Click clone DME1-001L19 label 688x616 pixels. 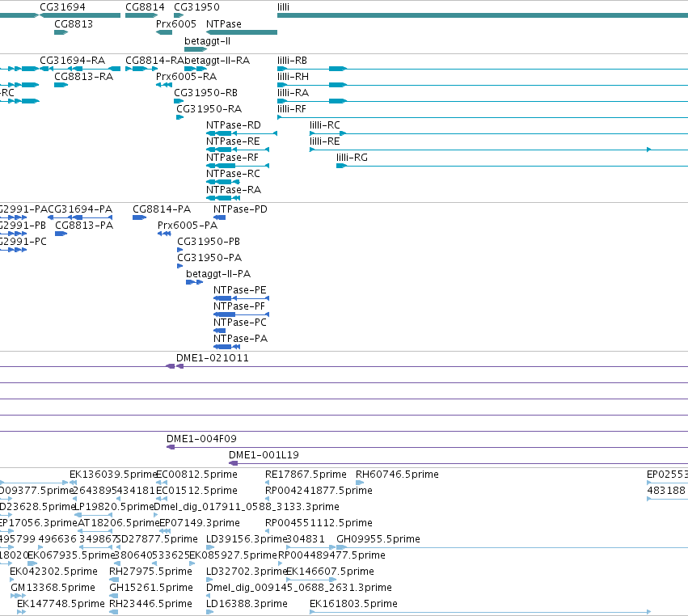pos(264,454)
